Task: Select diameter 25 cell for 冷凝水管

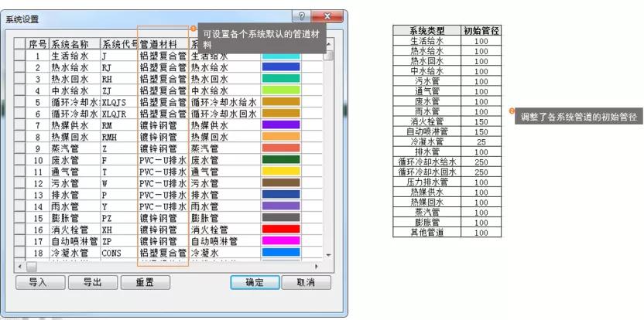Action: [481, 142]
